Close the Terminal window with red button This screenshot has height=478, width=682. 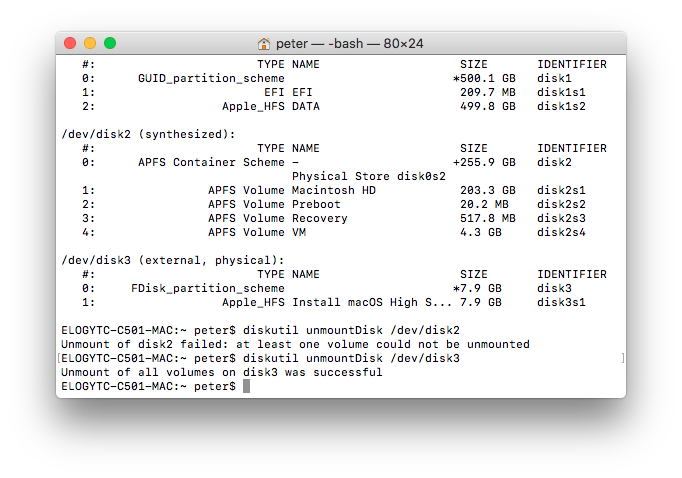click(70, 43)
